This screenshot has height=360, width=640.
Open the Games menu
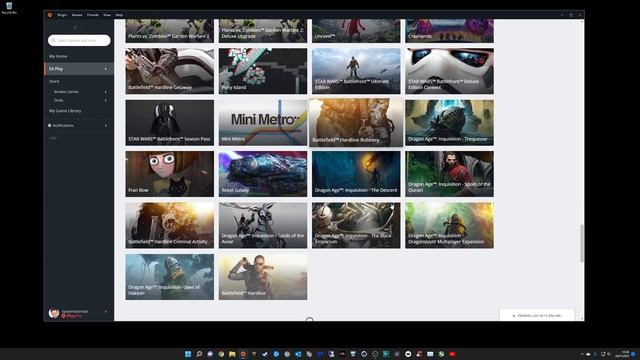[77, 15]
